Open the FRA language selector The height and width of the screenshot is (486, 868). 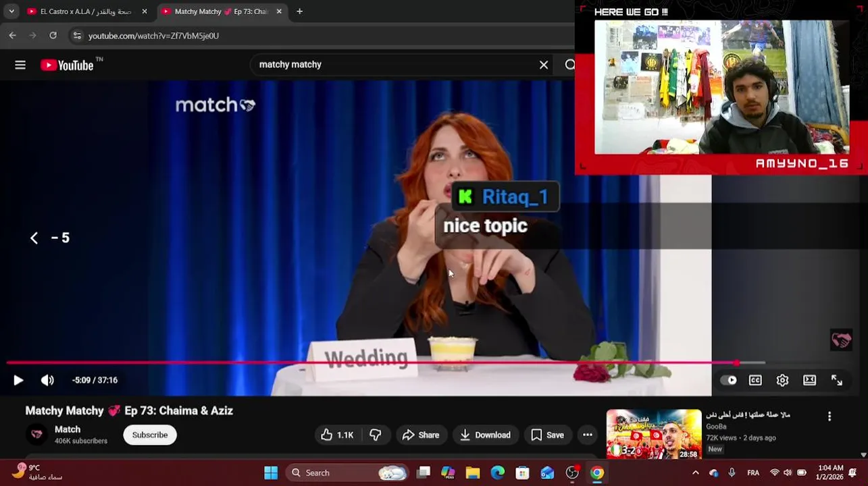(753, 473)
